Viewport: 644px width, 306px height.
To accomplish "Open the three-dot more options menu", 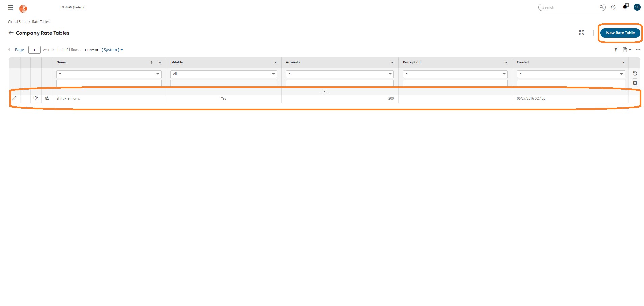I will 638,50.
